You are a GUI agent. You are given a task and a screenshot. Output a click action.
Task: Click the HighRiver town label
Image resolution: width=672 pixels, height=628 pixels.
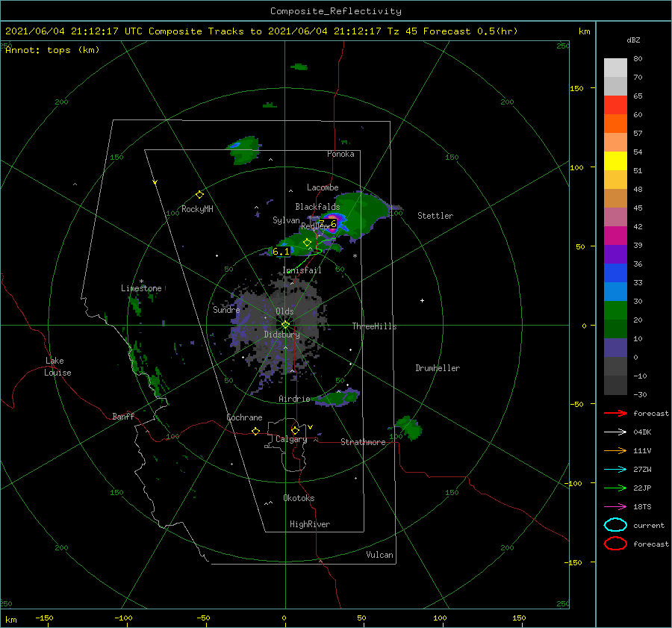point(310,524)
